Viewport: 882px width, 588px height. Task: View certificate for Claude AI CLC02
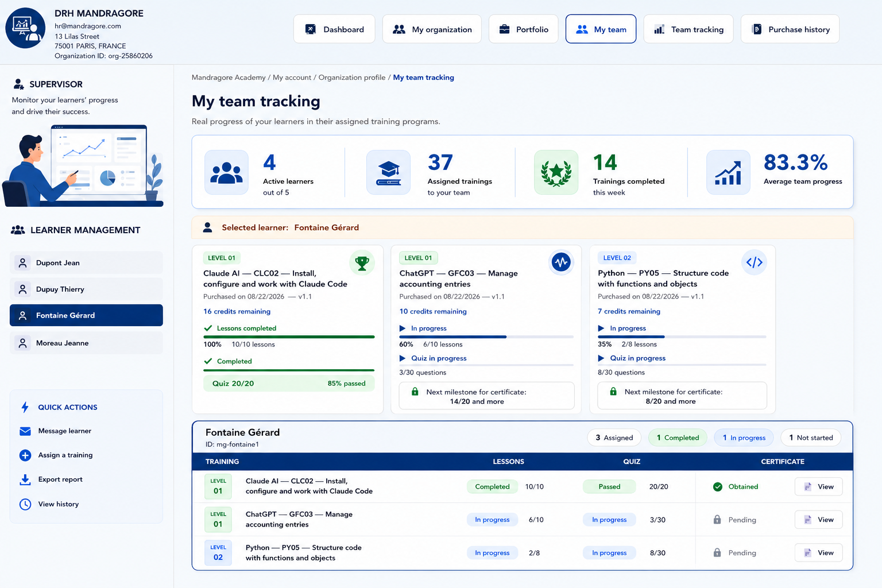pyautogui.click(x=818, y=487)
